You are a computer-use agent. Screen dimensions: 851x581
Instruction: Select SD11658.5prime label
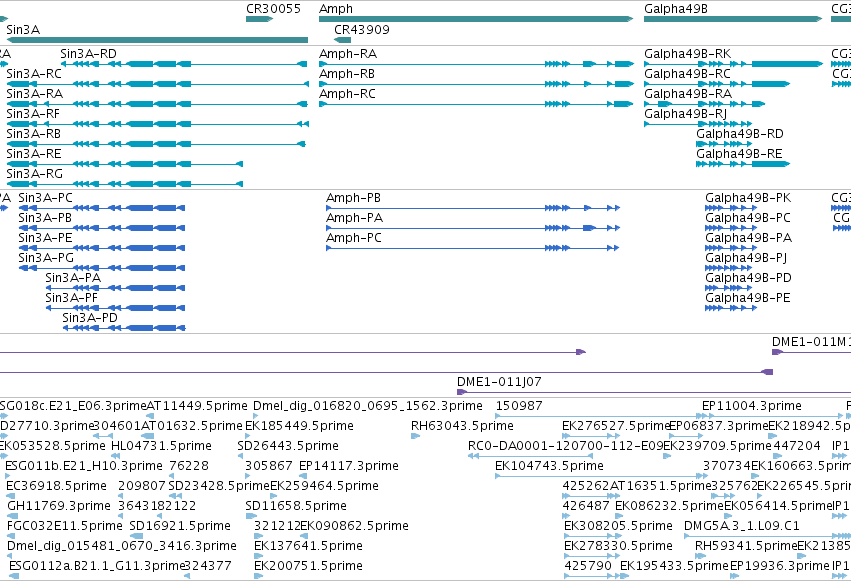click(296, 507)
